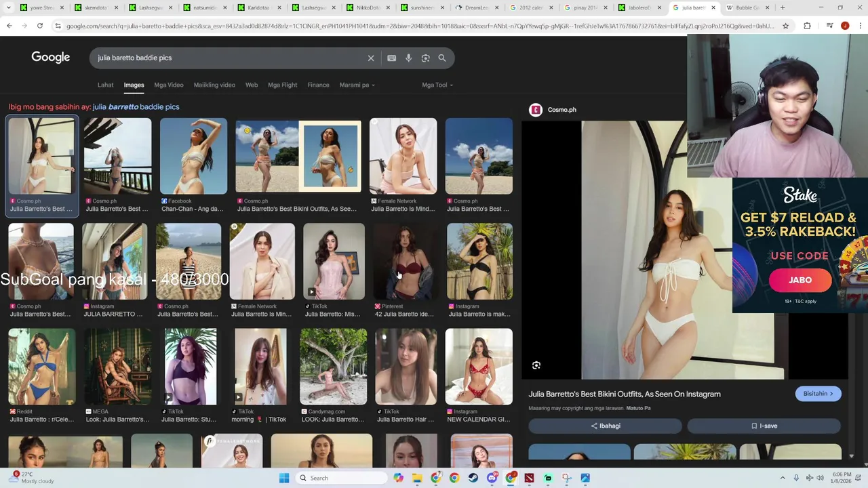This screenshot has height=488, width=868.
Task: Open the Windows Start menu
Action: (x=284, y=478)
